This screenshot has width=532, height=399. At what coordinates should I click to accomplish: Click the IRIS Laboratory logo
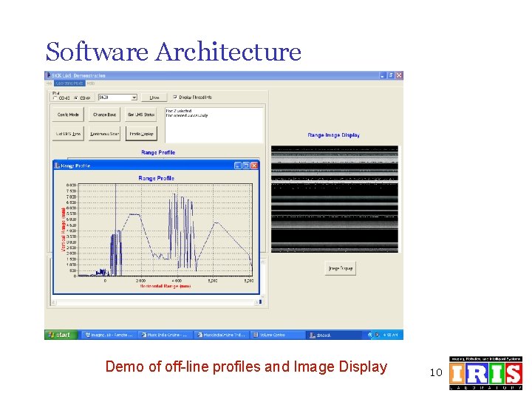pos(486,373)
